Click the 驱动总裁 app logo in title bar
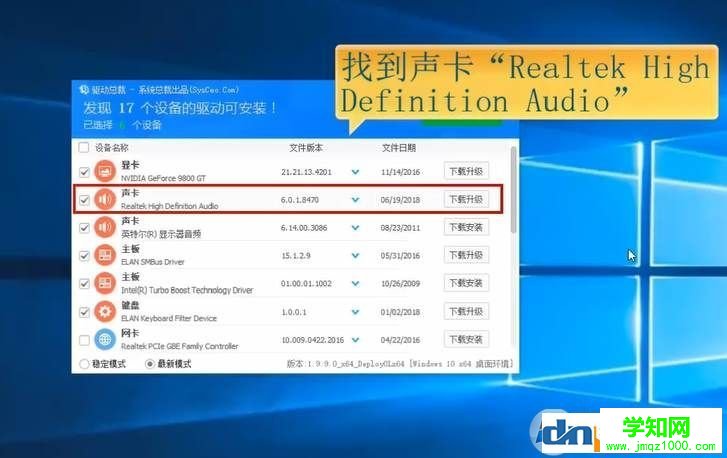Viewport: 727px width, 458px height. tap(84, 89)
